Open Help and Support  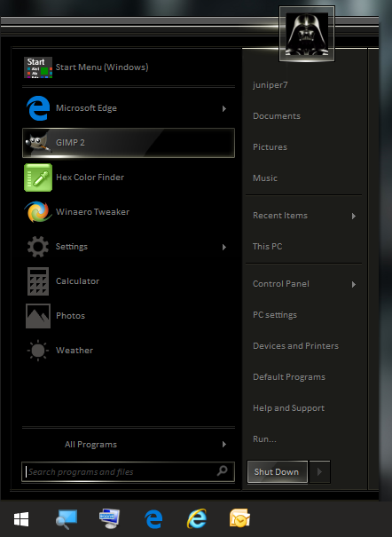click(289, 408)
